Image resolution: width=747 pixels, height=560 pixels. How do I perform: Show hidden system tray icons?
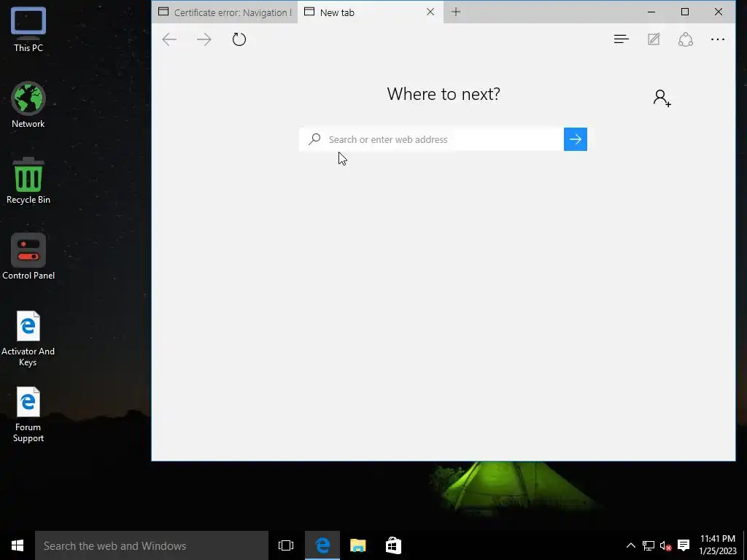(x=630, y=545)
